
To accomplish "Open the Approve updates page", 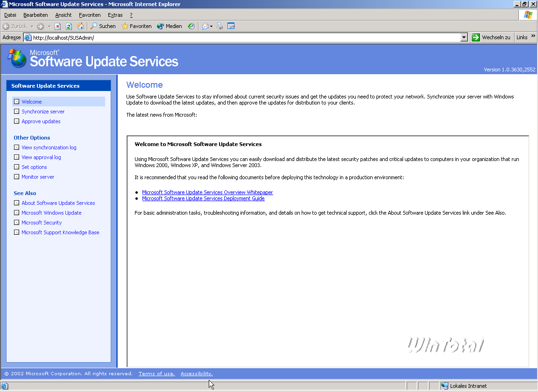I will pyautogui.click(x=41, y=121).
